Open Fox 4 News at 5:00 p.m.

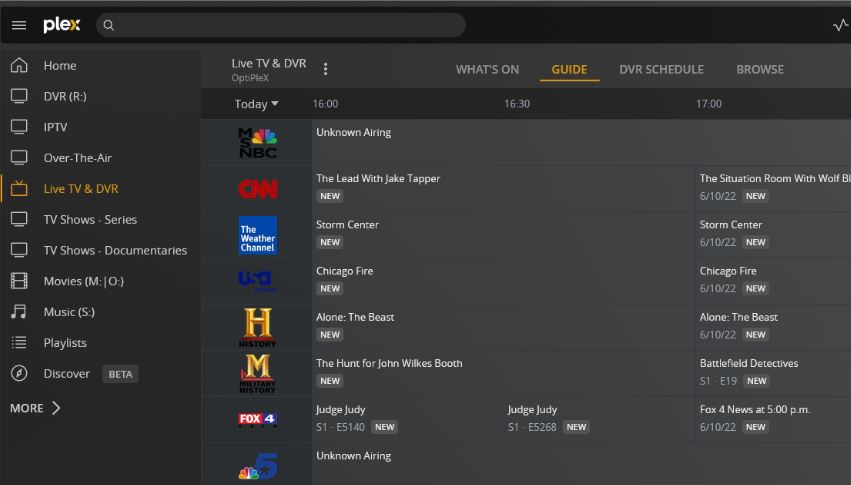click(773, 419)
